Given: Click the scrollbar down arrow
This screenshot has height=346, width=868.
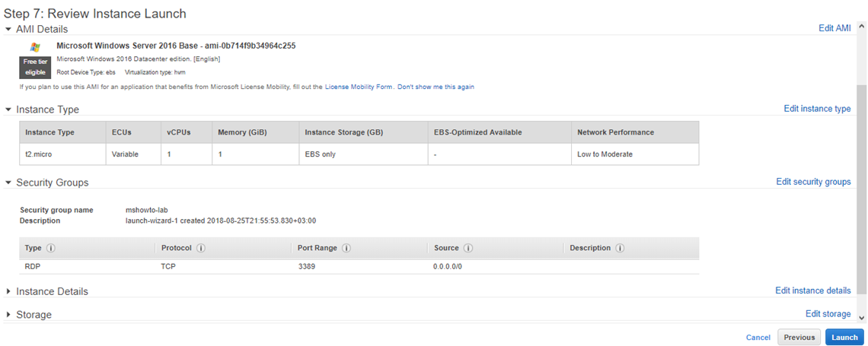Looking at the screenshot, I should (x=861, y=317).
